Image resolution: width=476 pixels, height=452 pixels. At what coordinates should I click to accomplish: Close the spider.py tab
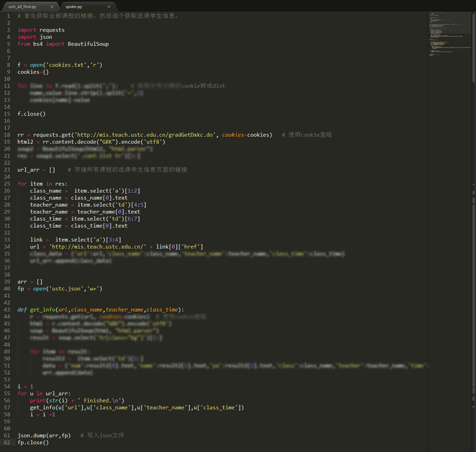click(x=109, y=7)
